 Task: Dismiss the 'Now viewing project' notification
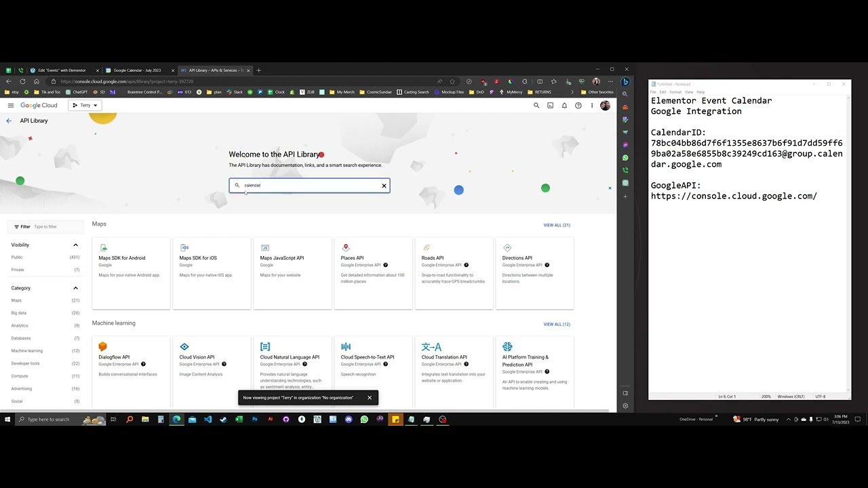[x=370, y=398]
